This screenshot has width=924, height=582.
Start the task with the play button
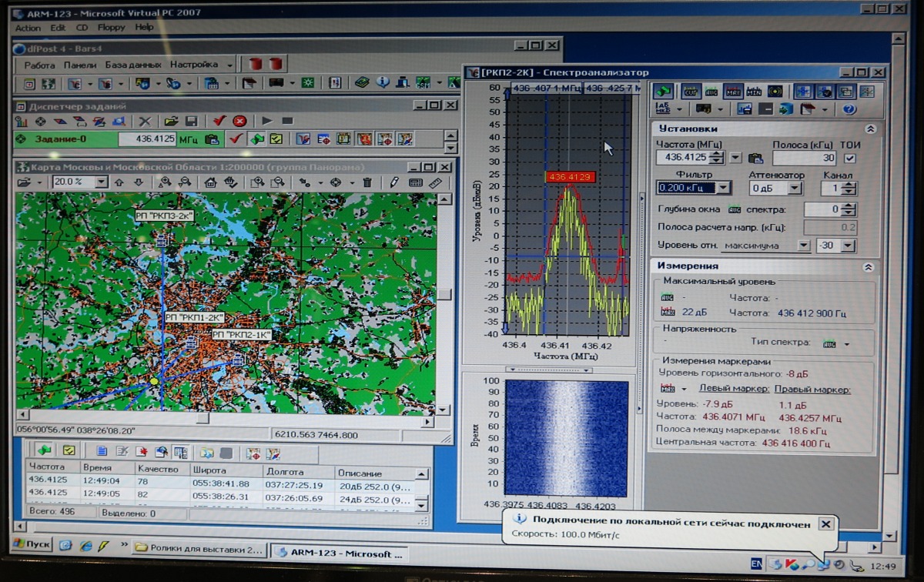click(267, 122)
